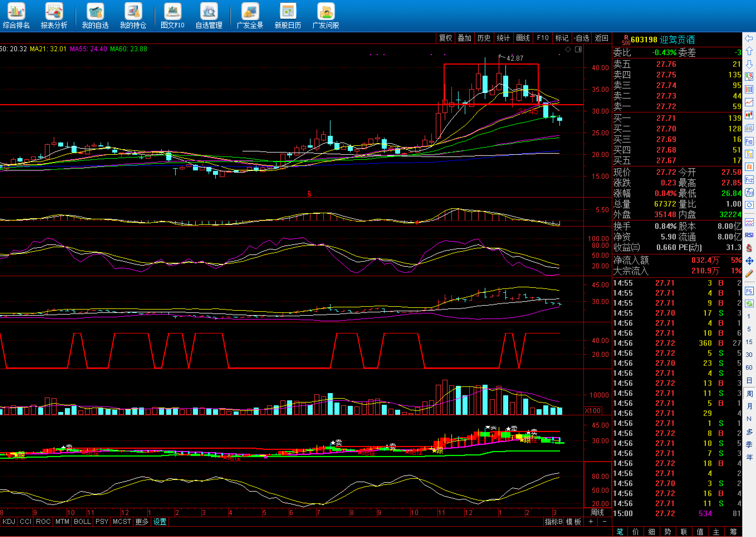Select the 月 monthly period option
This screenshot has height=537, width=756.
coord(749,406)
